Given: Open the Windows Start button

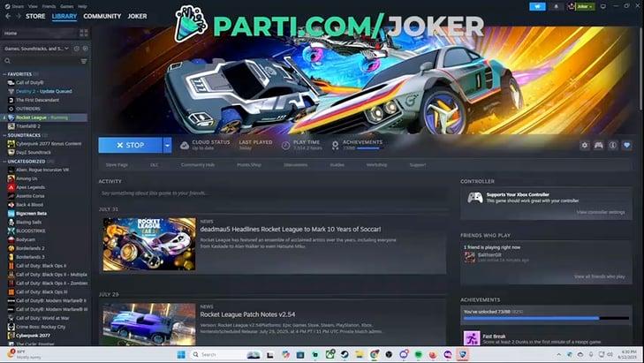Looking at the screenshot, I should click(x=181, y=354).
